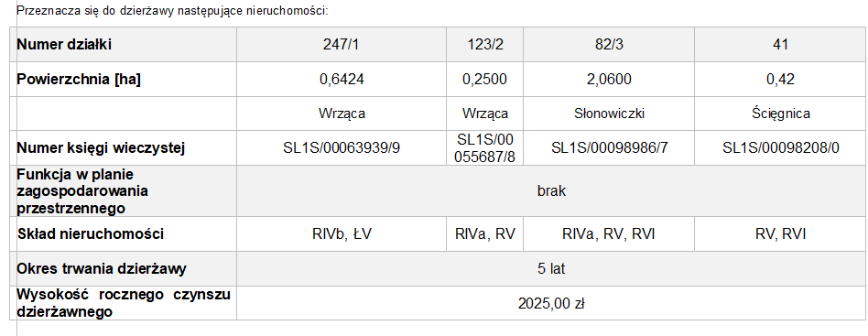This screenshot has height=336, width=868.
Task: Select land register number SL1S/00098986/7
Action: point(608,147)
